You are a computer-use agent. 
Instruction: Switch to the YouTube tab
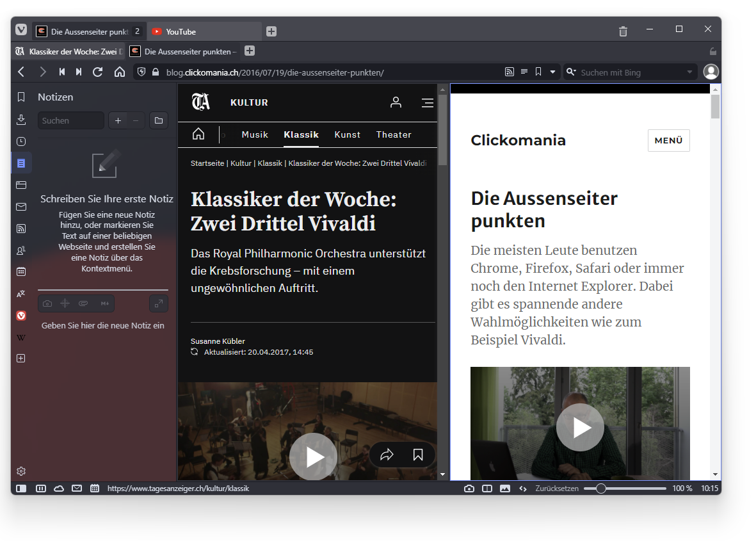coord(205,31)
